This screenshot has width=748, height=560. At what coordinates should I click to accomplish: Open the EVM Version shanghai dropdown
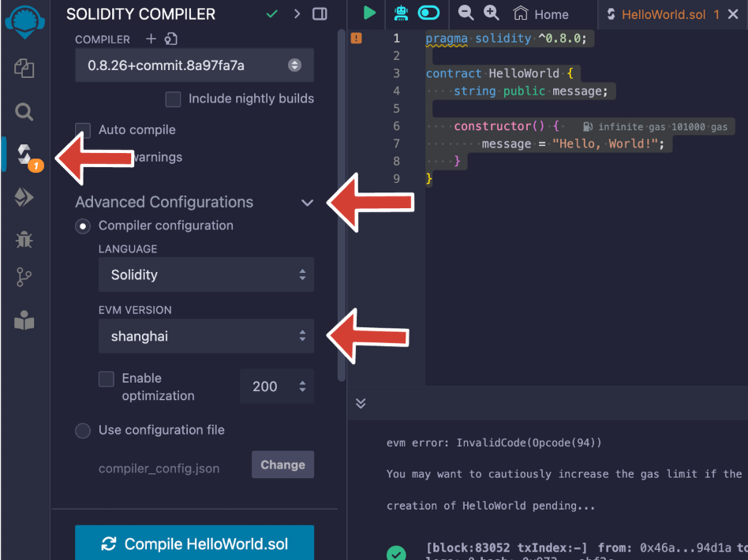click(206, 337)
